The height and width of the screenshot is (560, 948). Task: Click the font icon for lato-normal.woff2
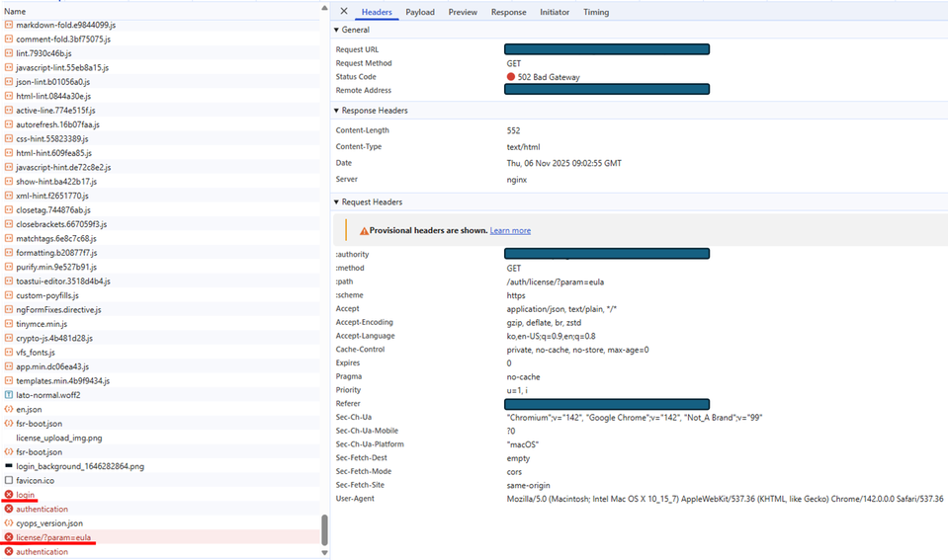[9, 395]
